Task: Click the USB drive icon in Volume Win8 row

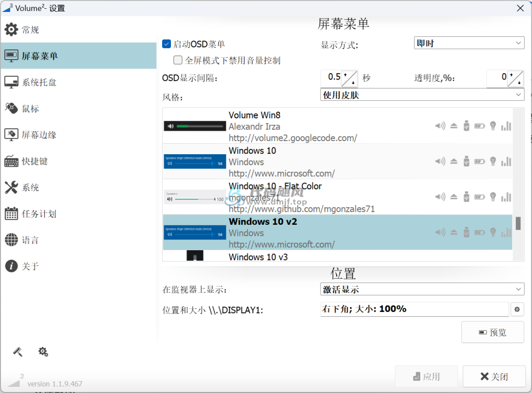Action: tap(467, 126)
